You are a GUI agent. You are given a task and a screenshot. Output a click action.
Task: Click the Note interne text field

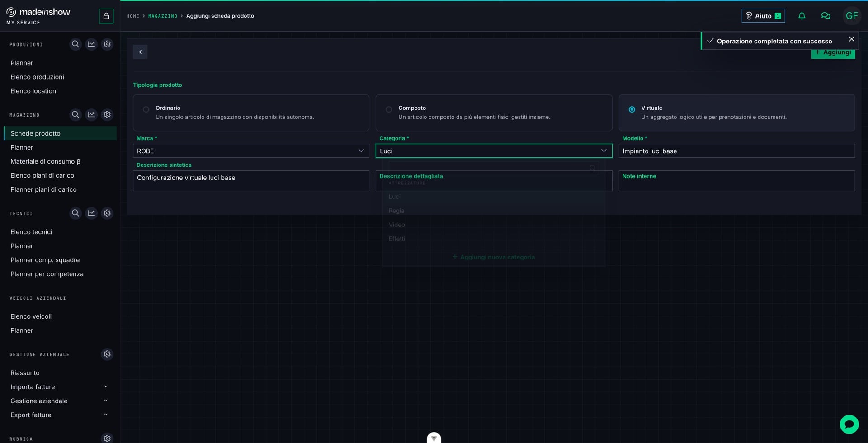[x=736, y=181]
